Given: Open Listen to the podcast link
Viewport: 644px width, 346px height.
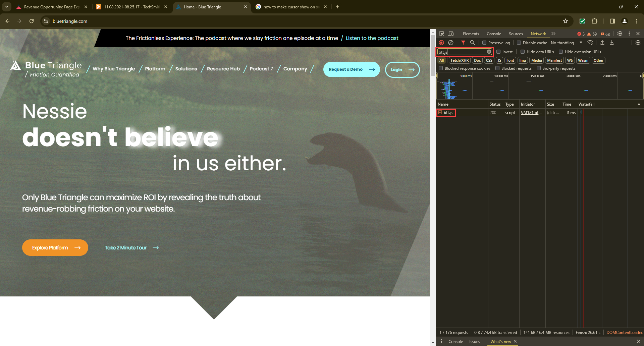Looking at the screenshot, I should tap(372, 38).
